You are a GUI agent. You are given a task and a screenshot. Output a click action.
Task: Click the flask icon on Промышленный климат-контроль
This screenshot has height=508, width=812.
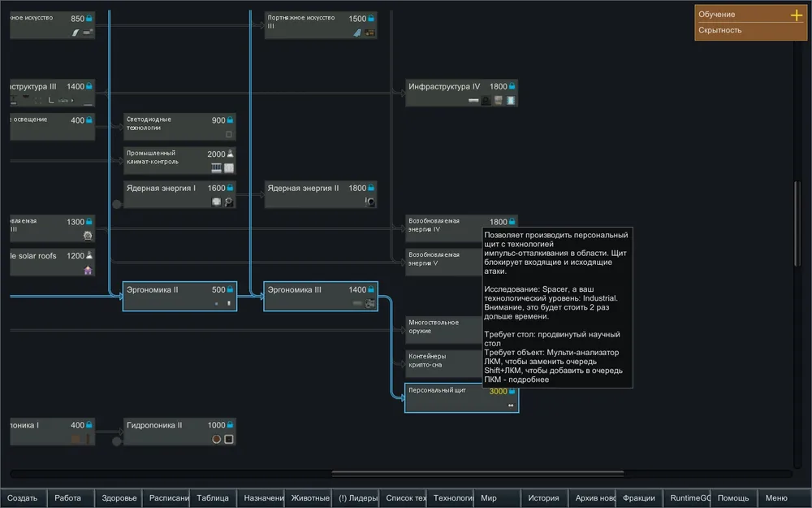pyautogui.click(x=230, y=154)
